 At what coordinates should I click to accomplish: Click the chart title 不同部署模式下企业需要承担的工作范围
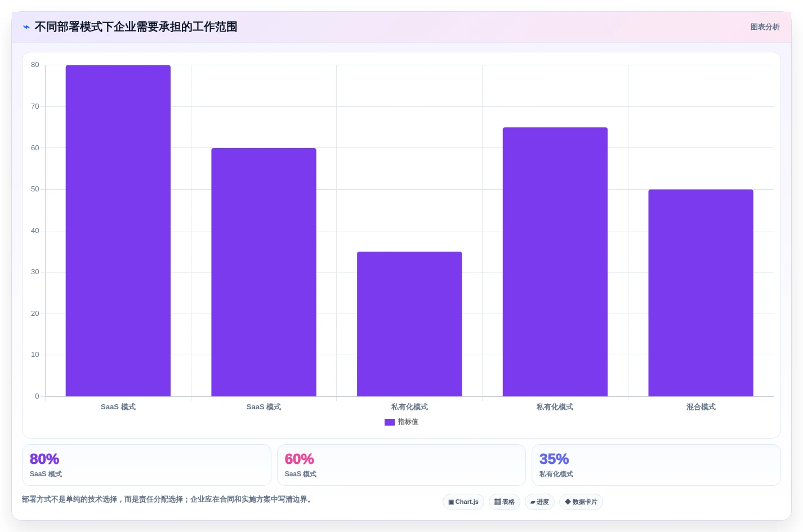coord(136,27)
